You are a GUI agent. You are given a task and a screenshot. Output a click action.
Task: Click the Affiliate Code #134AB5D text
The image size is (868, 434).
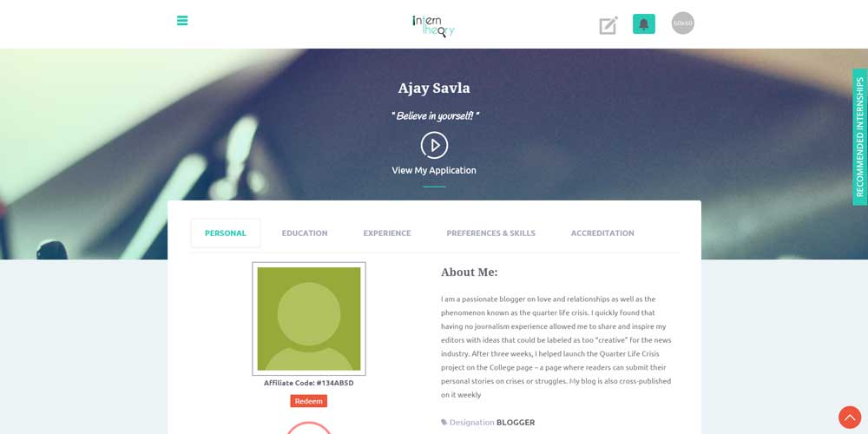coord(308,383)
